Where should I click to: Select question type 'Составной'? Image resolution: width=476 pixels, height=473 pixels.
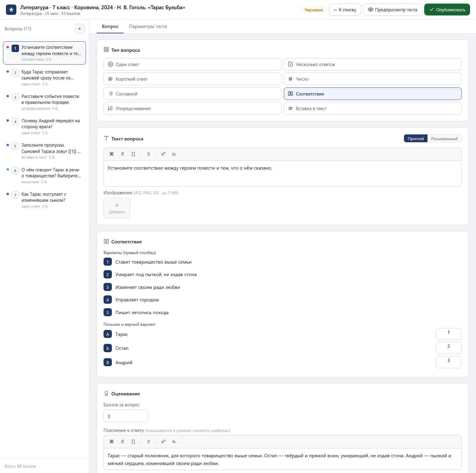coord(192,94)
